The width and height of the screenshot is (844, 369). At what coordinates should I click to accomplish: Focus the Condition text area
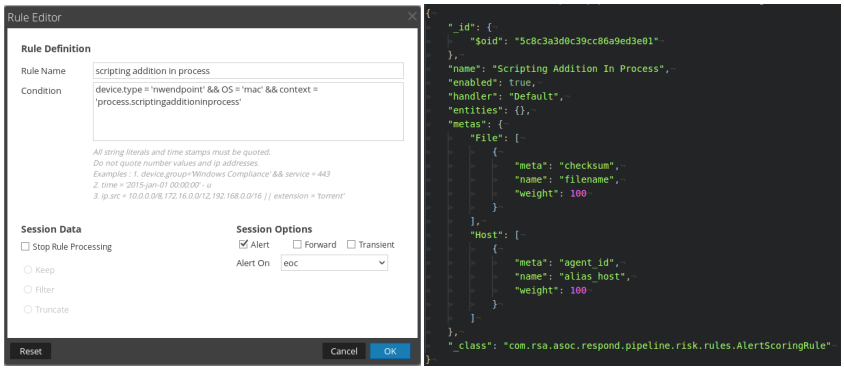(x=248, y=111)
